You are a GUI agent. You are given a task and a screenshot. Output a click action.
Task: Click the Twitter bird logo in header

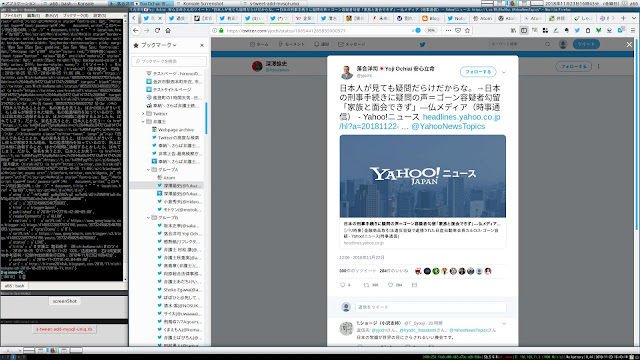(422, 44)
